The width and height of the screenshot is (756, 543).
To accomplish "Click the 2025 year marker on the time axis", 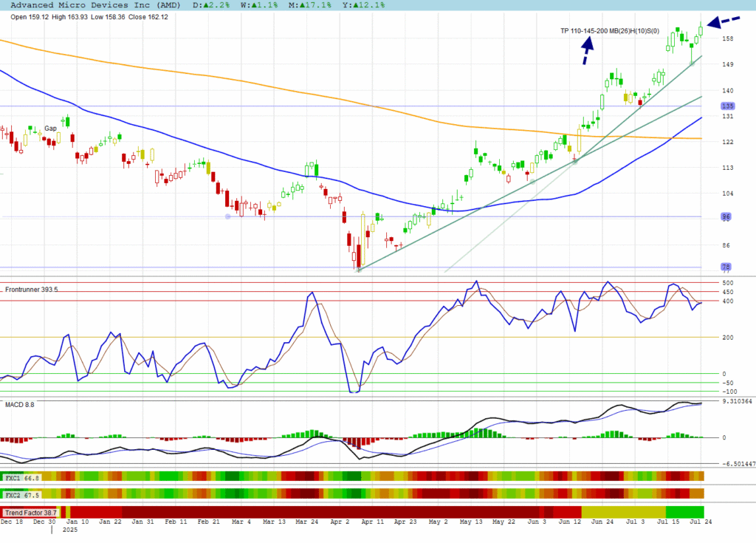I will coord(70,530).
